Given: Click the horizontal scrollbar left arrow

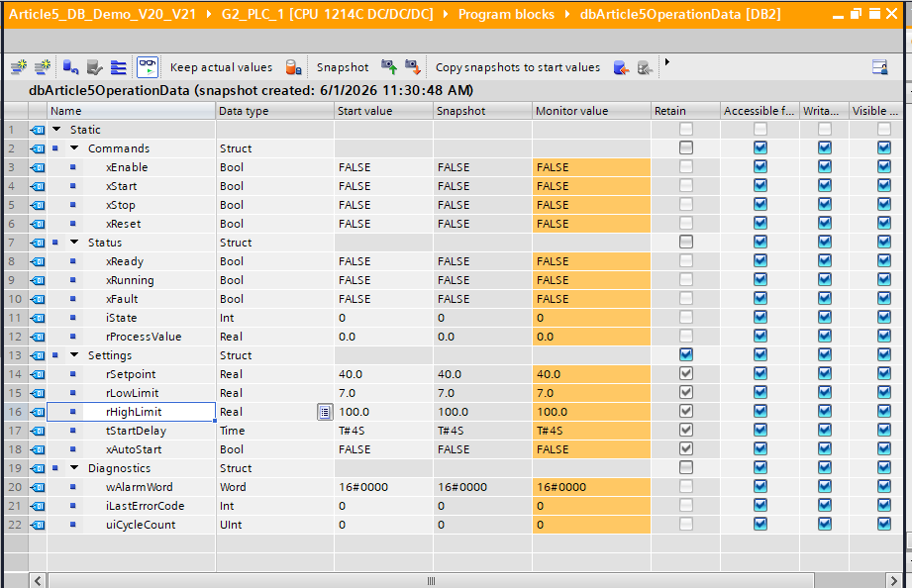Looking at the screenshot, I should point(38,580).
